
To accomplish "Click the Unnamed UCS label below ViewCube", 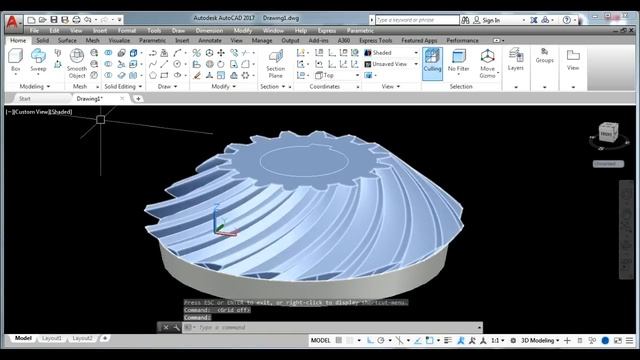I will (608, 164).
